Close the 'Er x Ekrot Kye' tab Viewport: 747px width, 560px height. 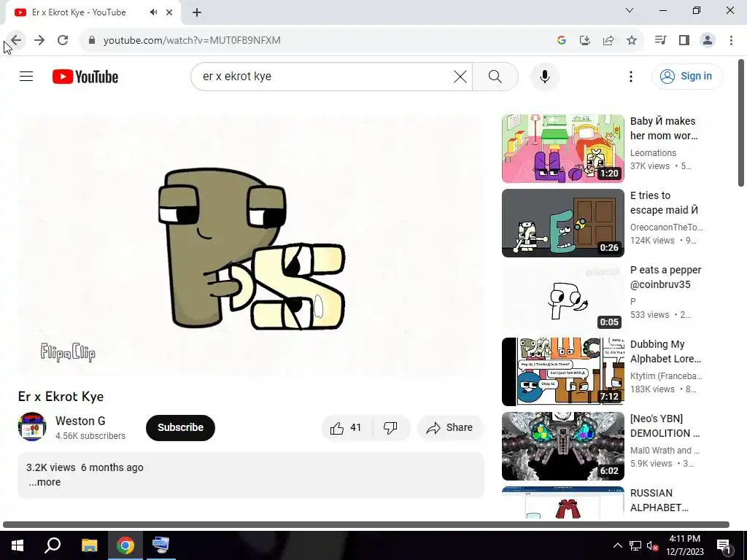(169, 12)
